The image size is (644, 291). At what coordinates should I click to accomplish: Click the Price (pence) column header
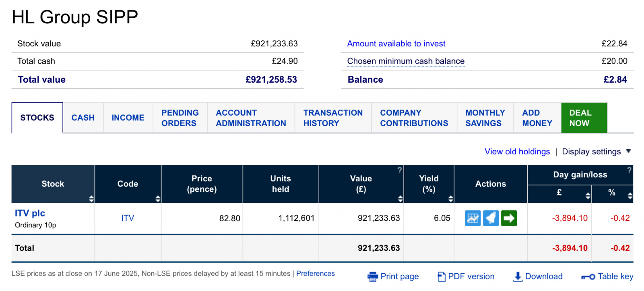[x=202, y=184]
